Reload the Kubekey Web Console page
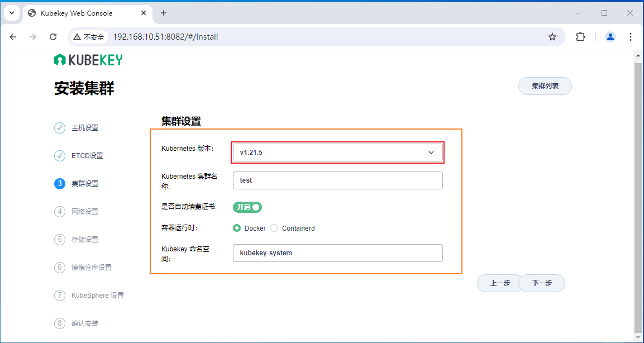The image size is (644, 343). tap(53, 37)
